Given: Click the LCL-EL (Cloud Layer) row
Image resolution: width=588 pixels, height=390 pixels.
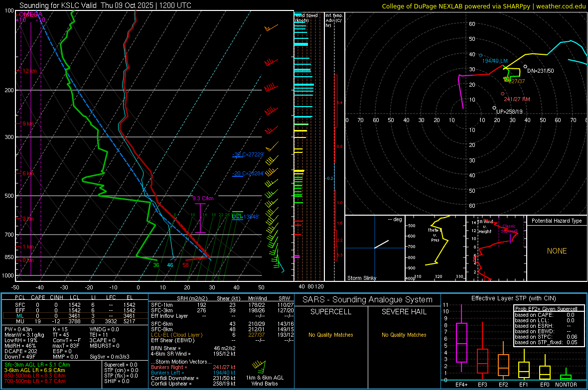Looking at the screenshot, I should click(x=222, y=335).
